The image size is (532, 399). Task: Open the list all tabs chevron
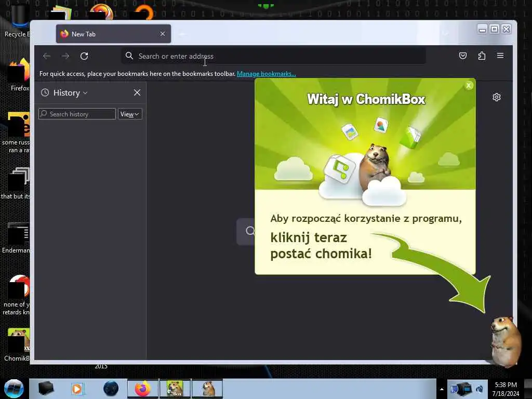(x=445, y=33)
